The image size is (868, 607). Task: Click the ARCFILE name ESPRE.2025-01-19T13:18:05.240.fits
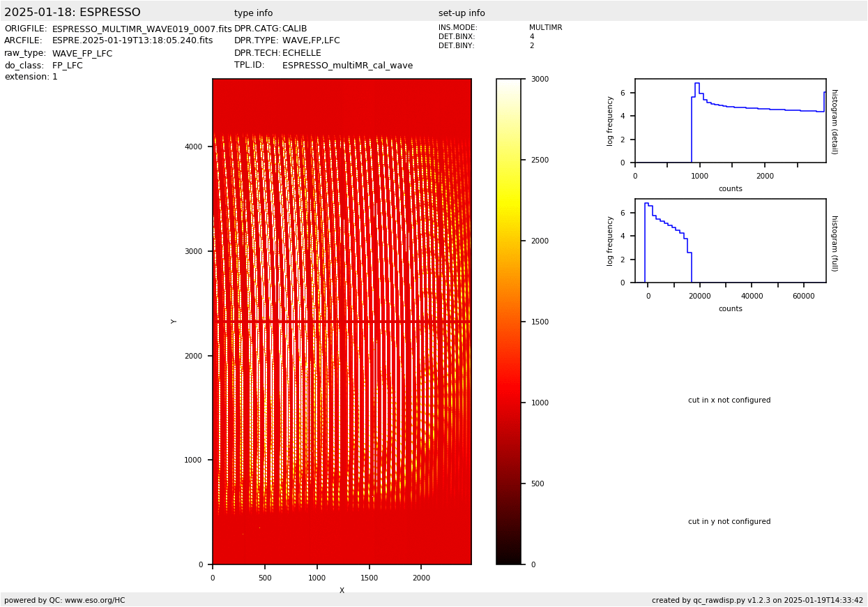click(132, 41)
